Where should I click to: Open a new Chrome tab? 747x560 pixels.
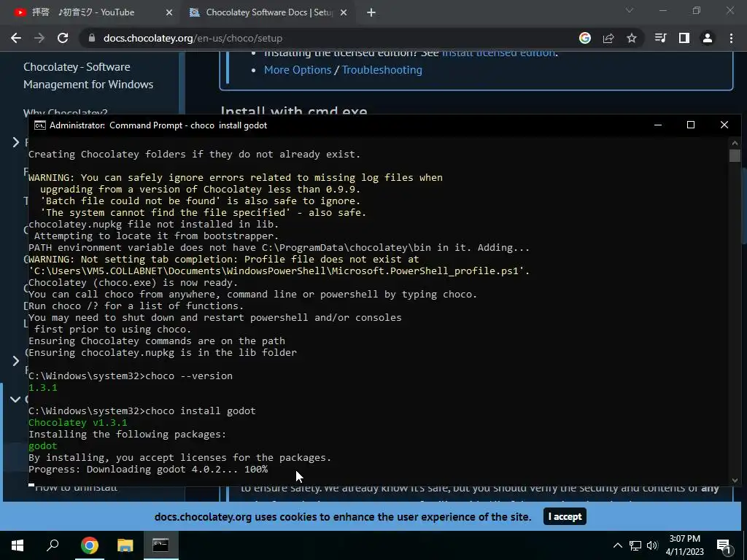click(371, 12)
